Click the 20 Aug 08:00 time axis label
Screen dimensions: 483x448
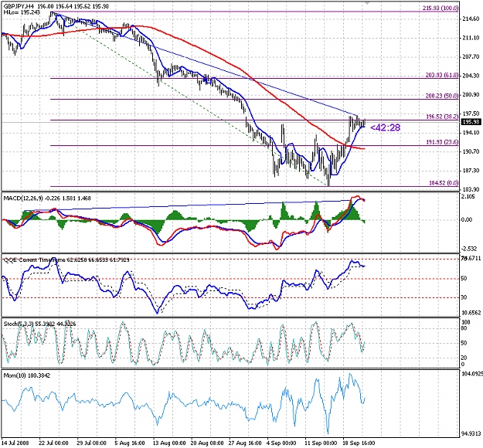click(x=207, y=443)
